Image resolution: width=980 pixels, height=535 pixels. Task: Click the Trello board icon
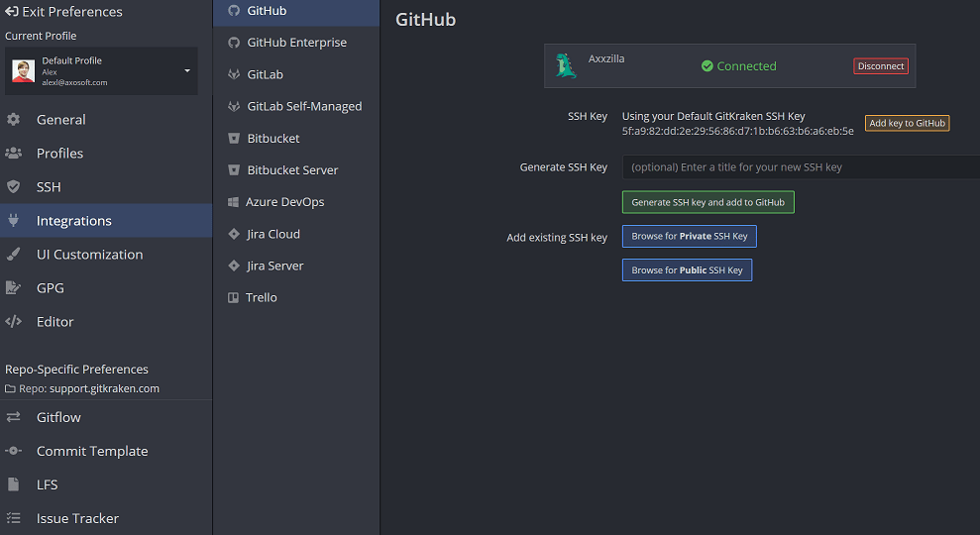click(234, 298)
